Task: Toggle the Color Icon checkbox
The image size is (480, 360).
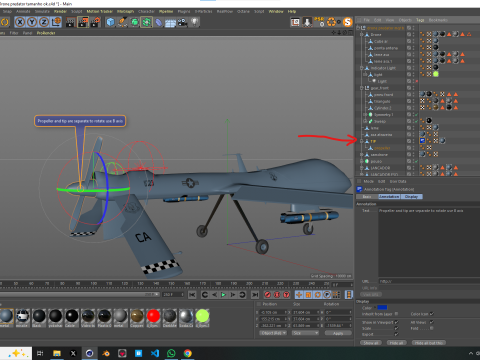Action: (x=432, y=314)
